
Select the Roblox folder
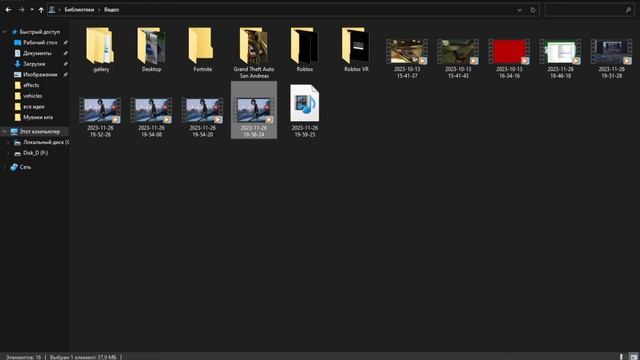304,50
